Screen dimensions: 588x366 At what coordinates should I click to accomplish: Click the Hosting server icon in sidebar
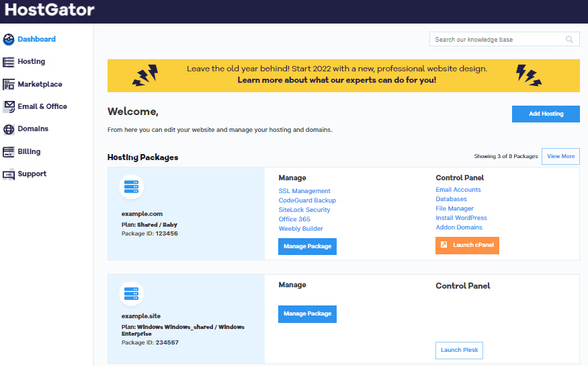(9, 62)
